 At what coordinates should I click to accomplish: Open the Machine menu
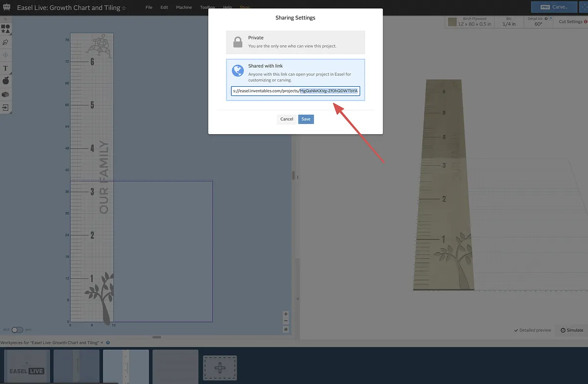[x=184, y=8]
